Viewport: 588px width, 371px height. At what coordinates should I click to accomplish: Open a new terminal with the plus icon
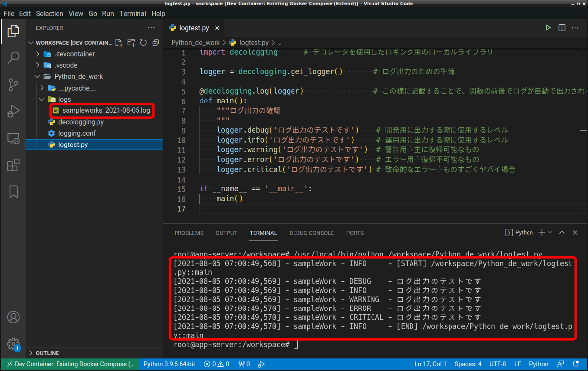542,232
